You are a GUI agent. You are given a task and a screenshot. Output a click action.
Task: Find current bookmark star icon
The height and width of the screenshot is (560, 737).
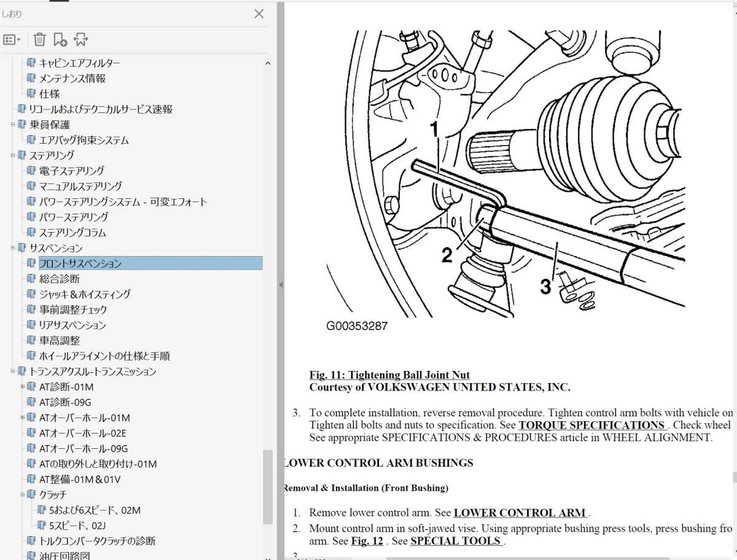(80, 40)
